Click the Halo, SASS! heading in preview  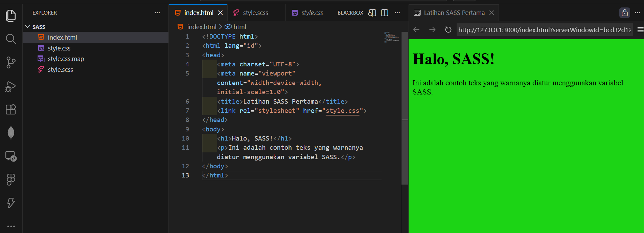click(x=454, y=59)
